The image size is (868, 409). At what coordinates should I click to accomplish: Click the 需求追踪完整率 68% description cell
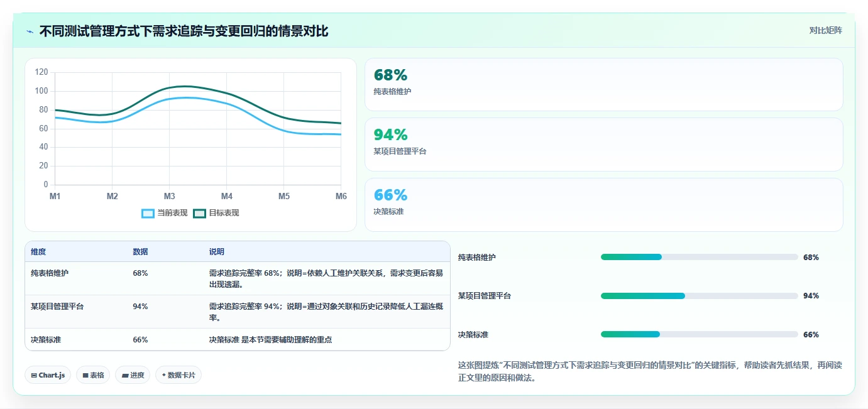(x=326, y=279)
